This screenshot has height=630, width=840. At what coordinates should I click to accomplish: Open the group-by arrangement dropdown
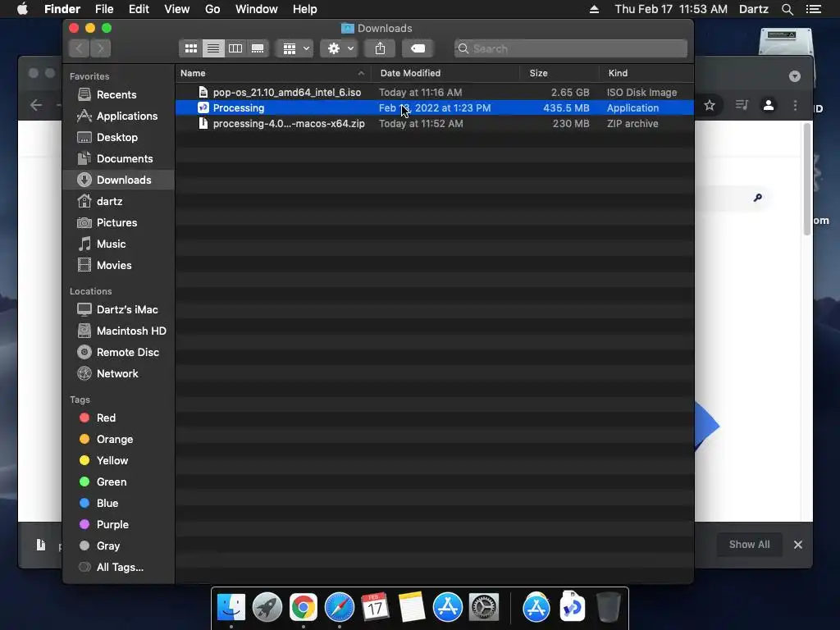point(294,48)
